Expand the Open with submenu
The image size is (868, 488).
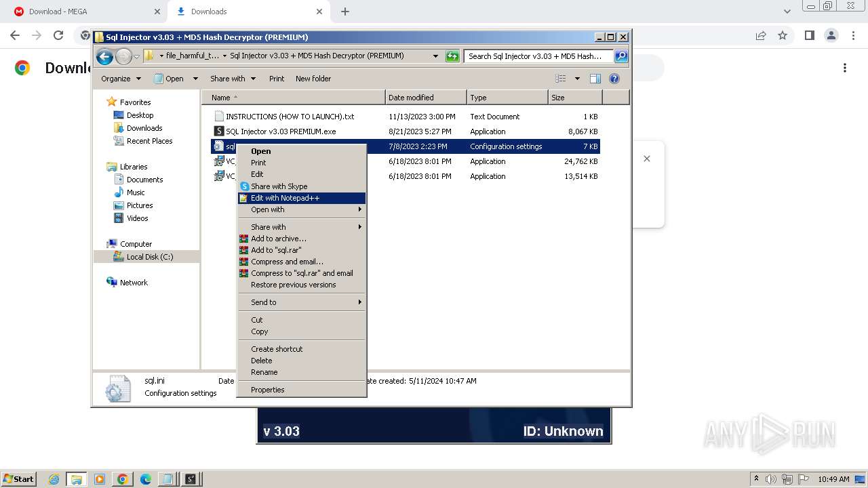[x=302, y=209]
